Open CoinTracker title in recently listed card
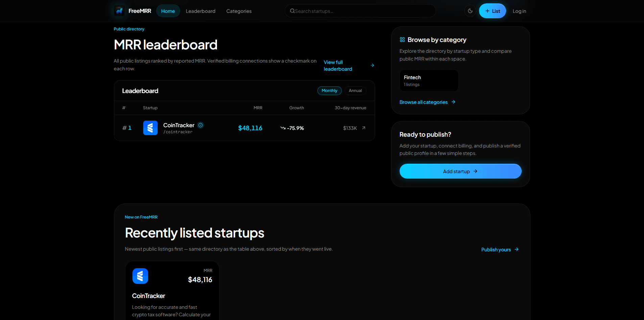 point(148,296)
